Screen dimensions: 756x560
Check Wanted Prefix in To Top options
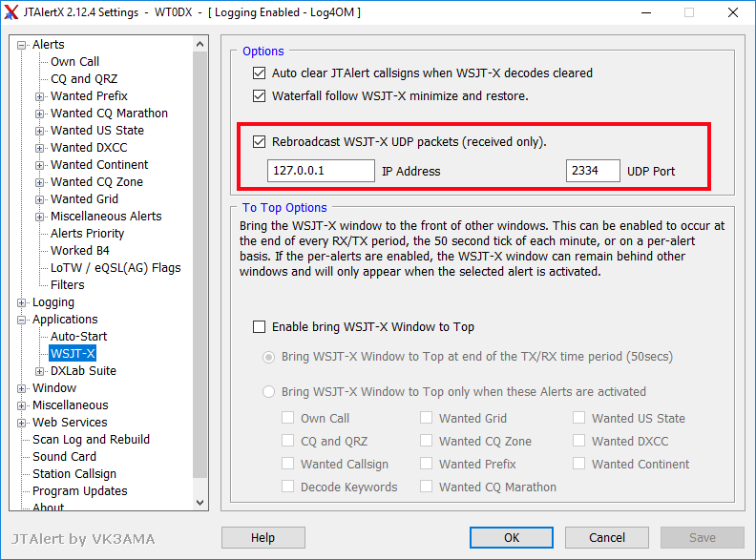point(427,463)
